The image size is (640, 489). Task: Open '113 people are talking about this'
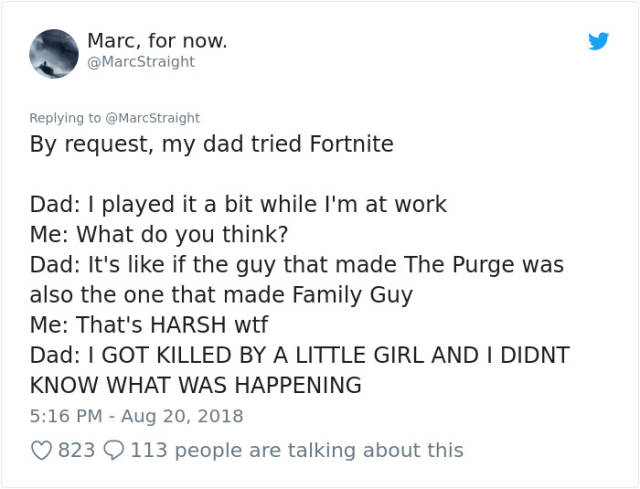(297, 450)
